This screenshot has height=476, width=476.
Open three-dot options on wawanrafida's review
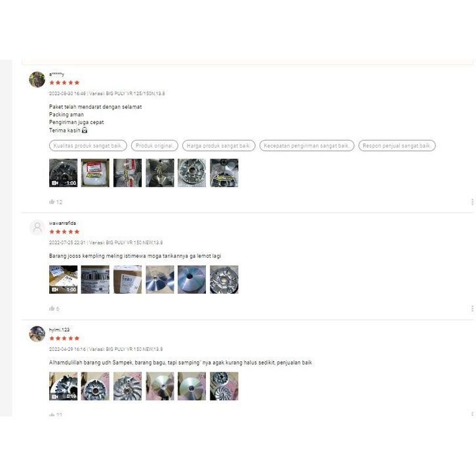472,308
